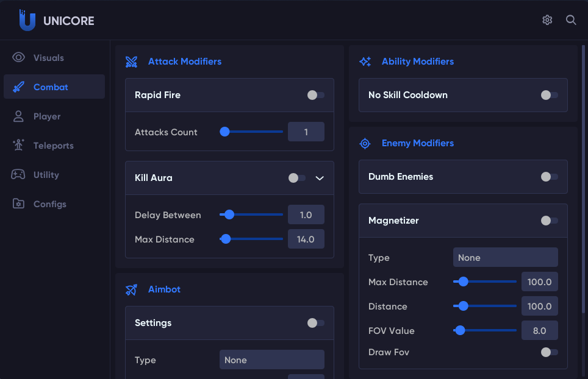Toggle Dumb Enemies on
This screenshot has height=379, width=588.
coord(549,177)
